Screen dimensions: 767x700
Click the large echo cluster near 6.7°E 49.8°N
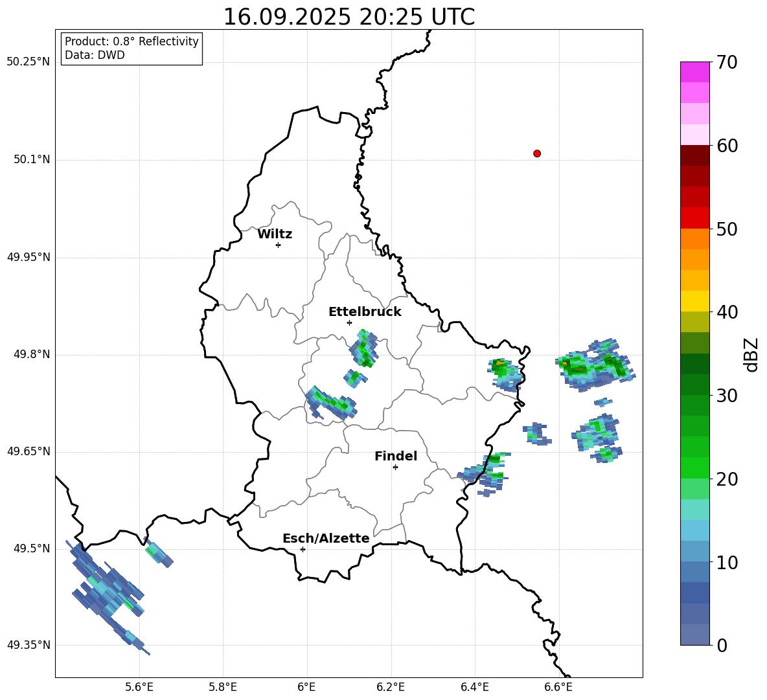[x=595, y=365]
